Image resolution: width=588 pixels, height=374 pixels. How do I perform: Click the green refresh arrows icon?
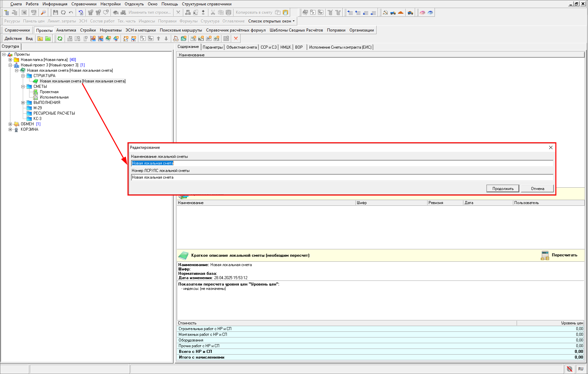point(60,39)
